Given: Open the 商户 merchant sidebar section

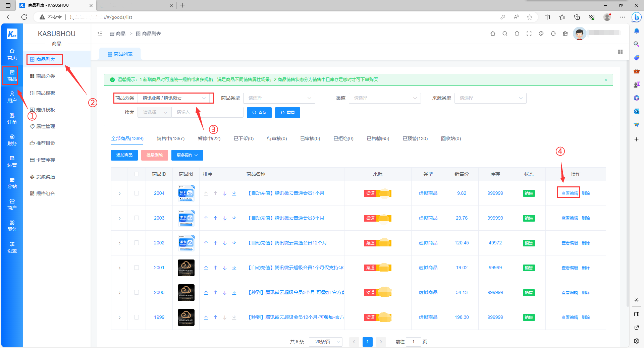Looking at the screenshot, I should 12,204.
